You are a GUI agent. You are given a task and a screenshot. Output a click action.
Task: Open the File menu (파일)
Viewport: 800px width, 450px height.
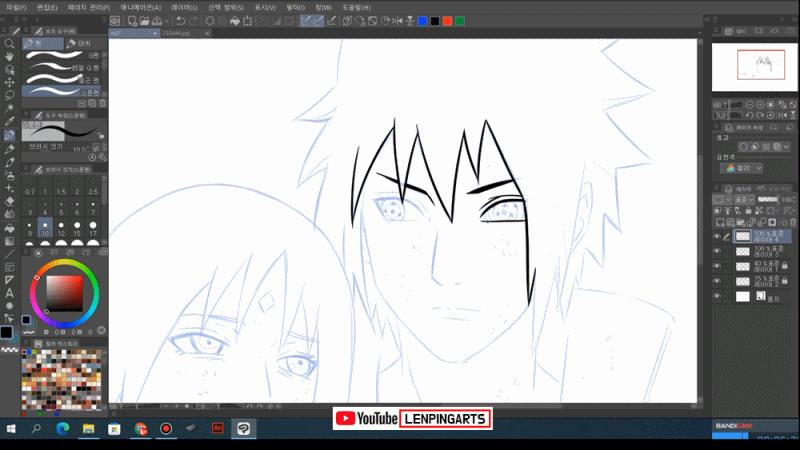[16, 8]
